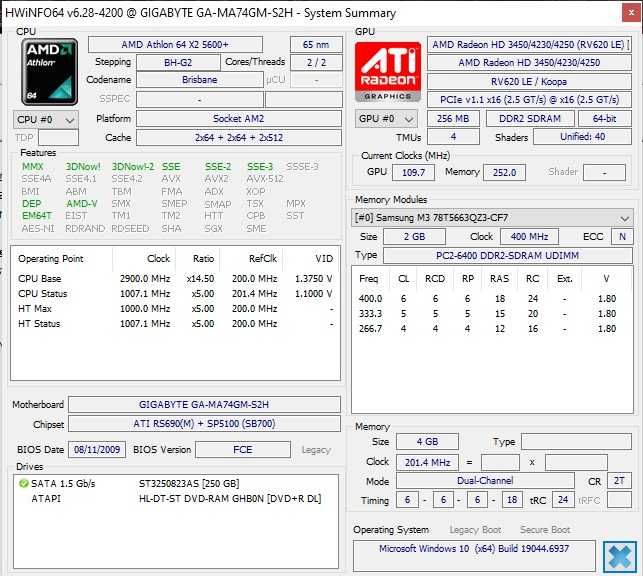This screenshot has width=643, height=576.
Task: Click the Legacy label beside BIOS Version
Action: [316, 450]
